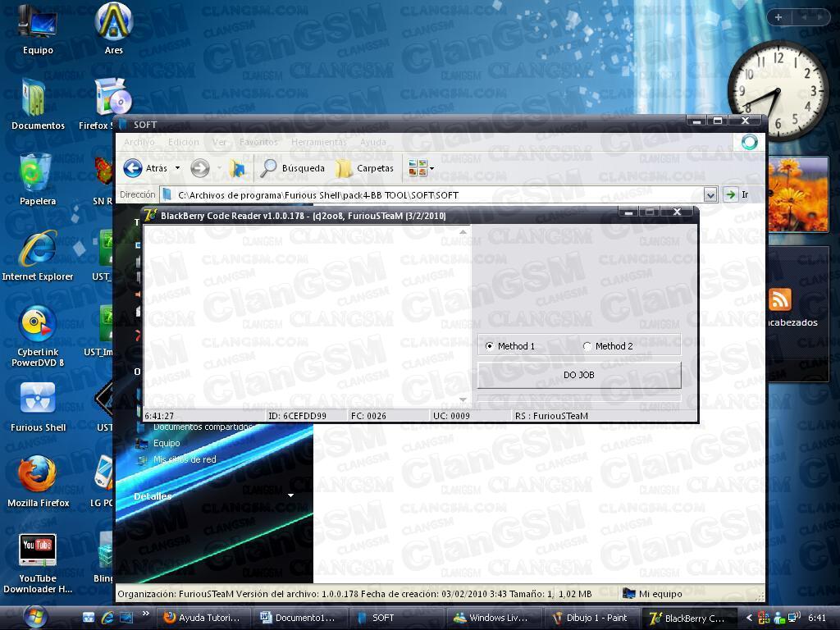Screen dimensions: 840x630
Task: Toggle Carpetas folder pane in SOFT toolbar
Action: pyautogui.click(x=365, y=168)
